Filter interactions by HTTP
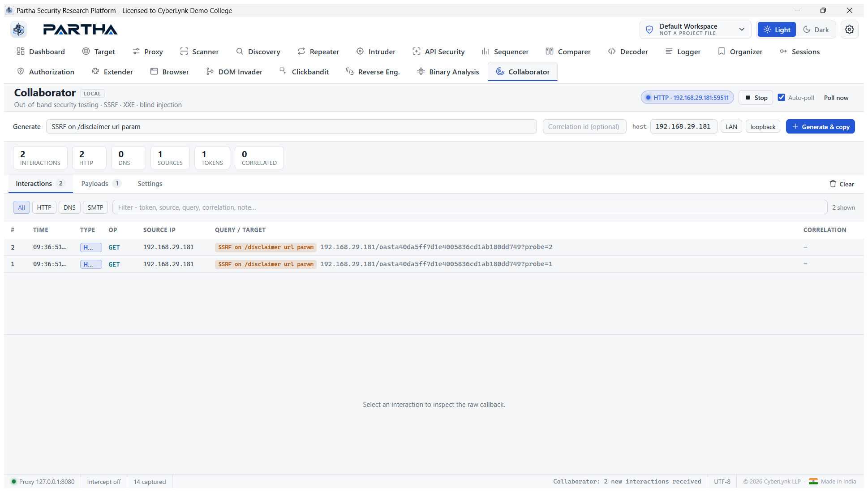 coord(44,207)
